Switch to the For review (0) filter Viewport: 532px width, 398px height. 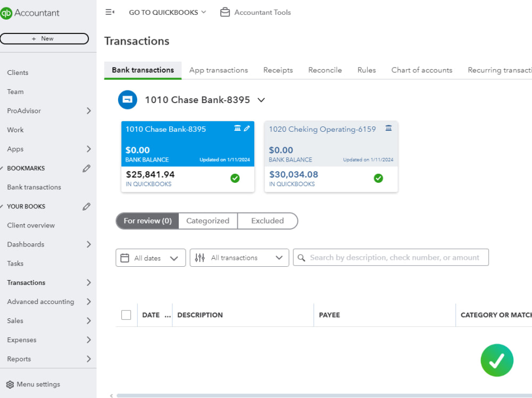coord(147,221)
